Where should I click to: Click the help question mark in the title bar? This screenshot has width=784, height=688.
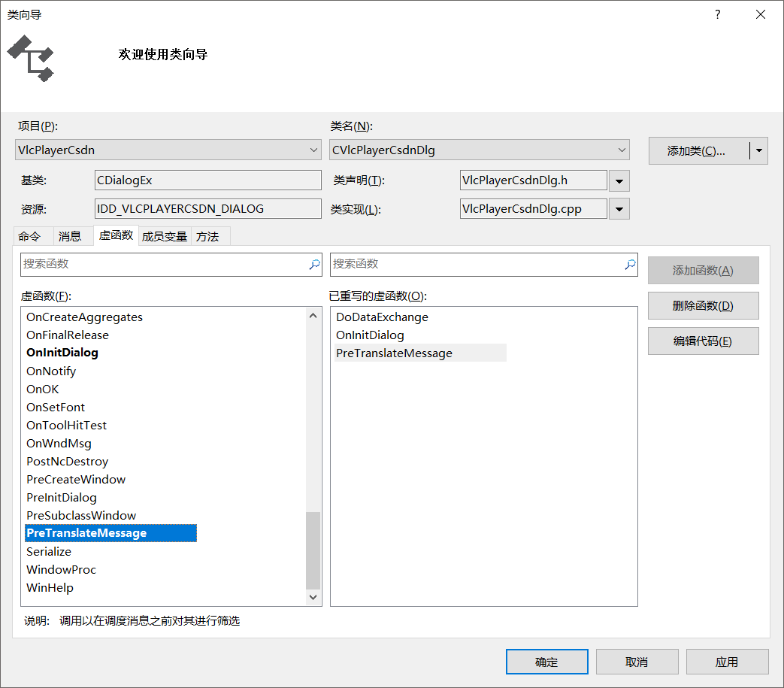718,14
